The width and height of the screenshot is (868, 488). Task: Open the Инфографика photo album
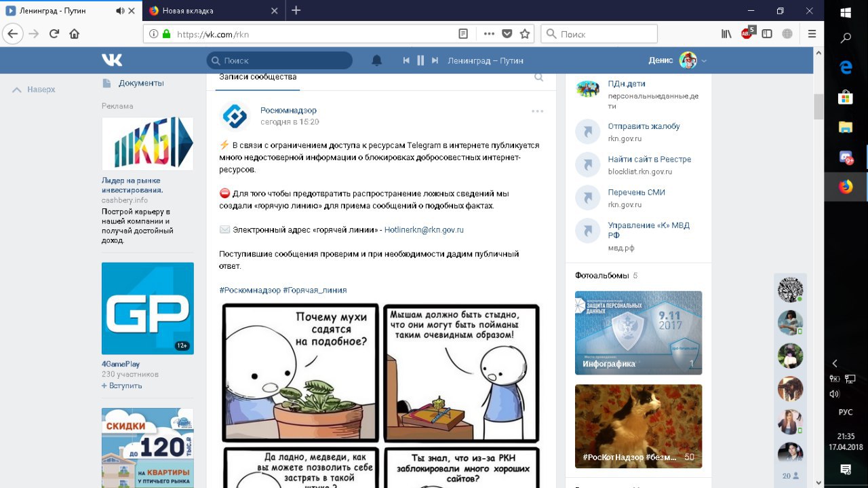(x=638, y=333)
